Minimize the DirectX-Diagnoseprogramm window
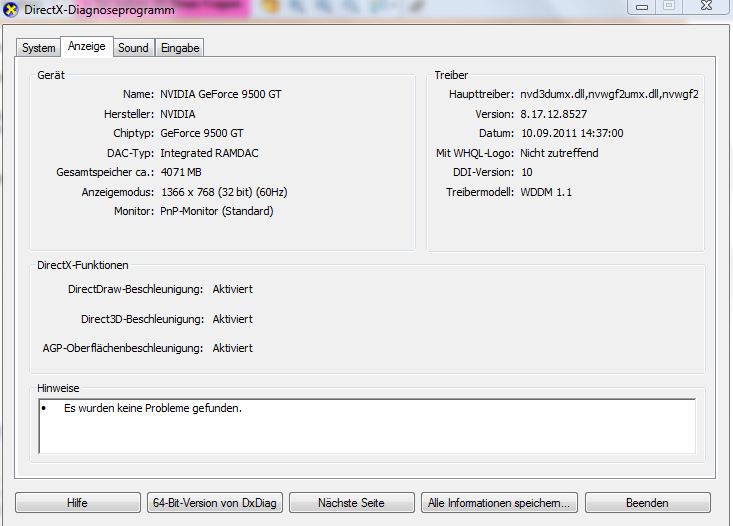Screen dimensions: 733x526 (x=641, y=6)
